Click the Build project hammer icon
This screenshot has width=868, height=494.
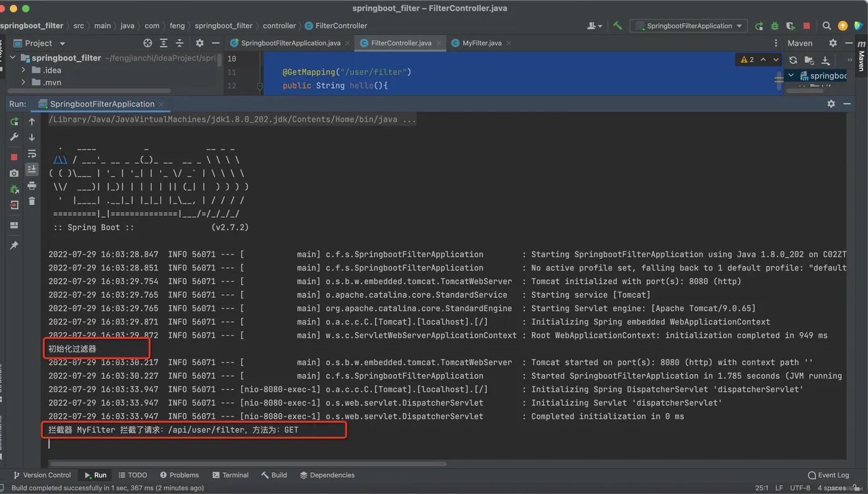618,25
